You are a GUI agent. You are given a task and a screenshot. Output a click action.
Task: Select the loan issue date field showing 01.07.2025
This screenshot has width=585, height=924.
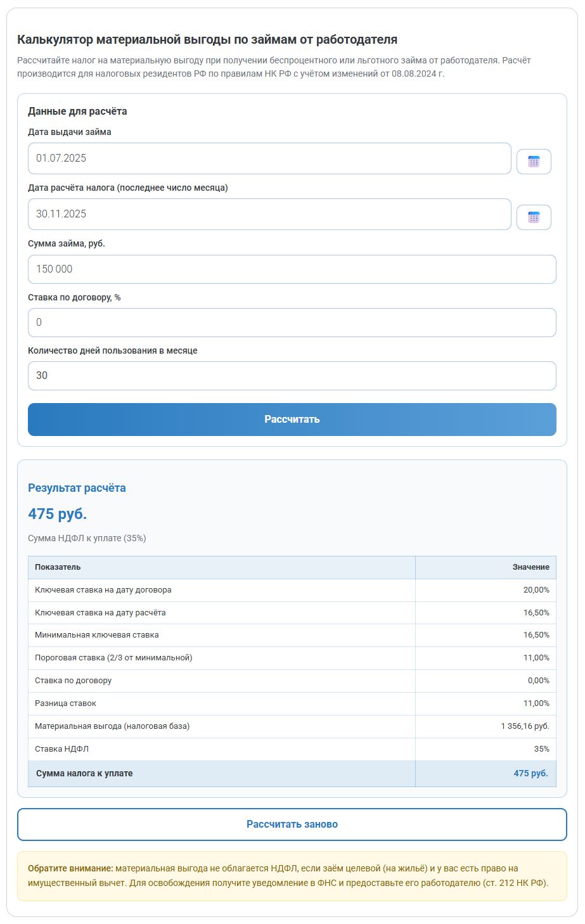(x=269, y=158)
